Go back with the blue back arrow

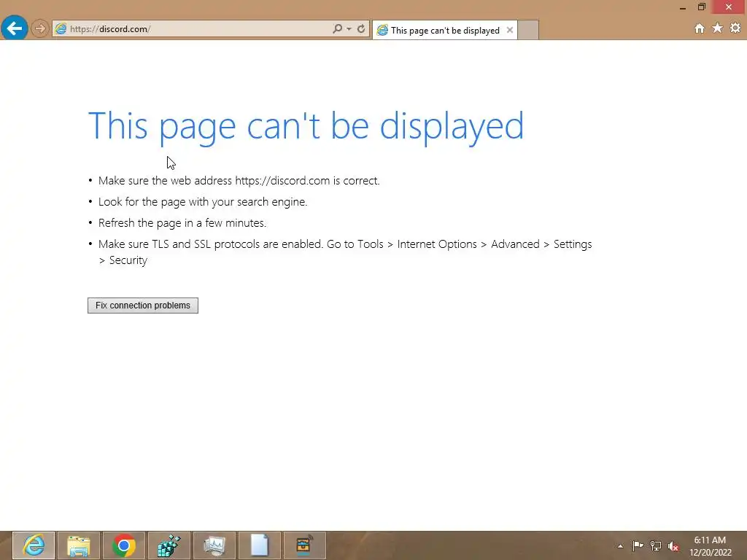click(15, 28)
